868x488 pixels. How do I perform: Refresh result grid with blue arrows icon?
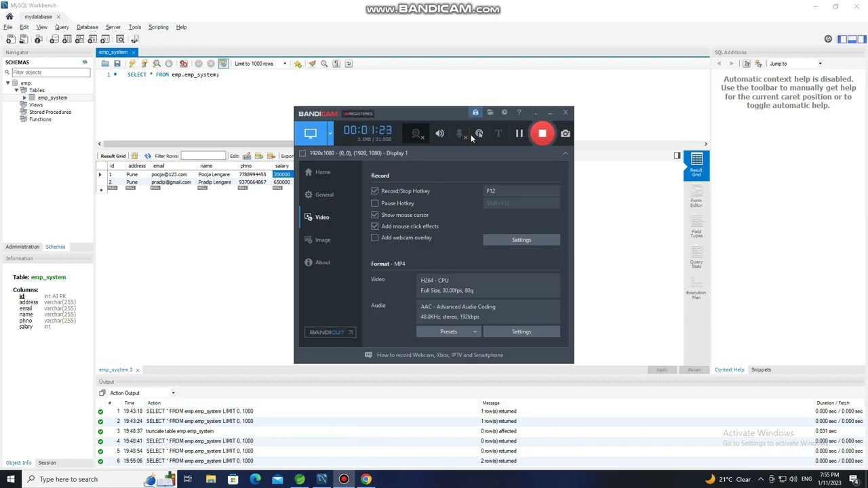click(148, 156)
